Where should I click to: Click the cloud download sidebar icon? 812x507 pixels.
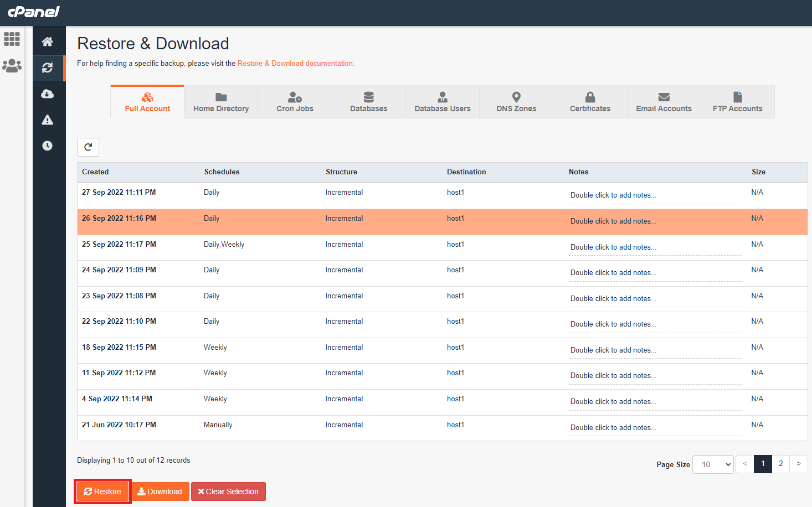click(x=48, y=94)
